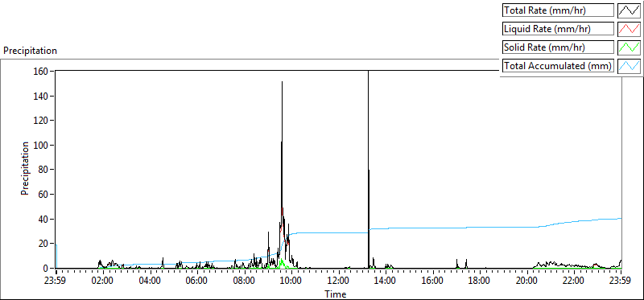
Task: Click the Total Accumulated (mm) legend label
Action: coord(559,66)
